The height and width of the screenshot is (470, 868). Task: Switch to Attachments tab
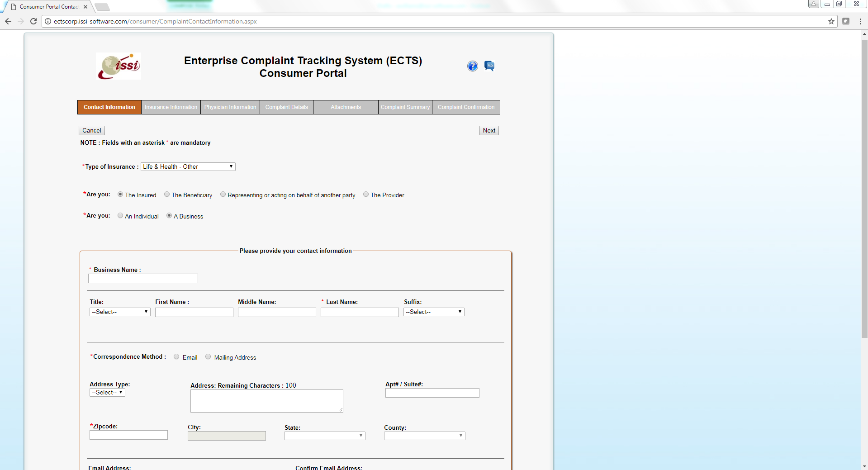(x=346, y=107)
